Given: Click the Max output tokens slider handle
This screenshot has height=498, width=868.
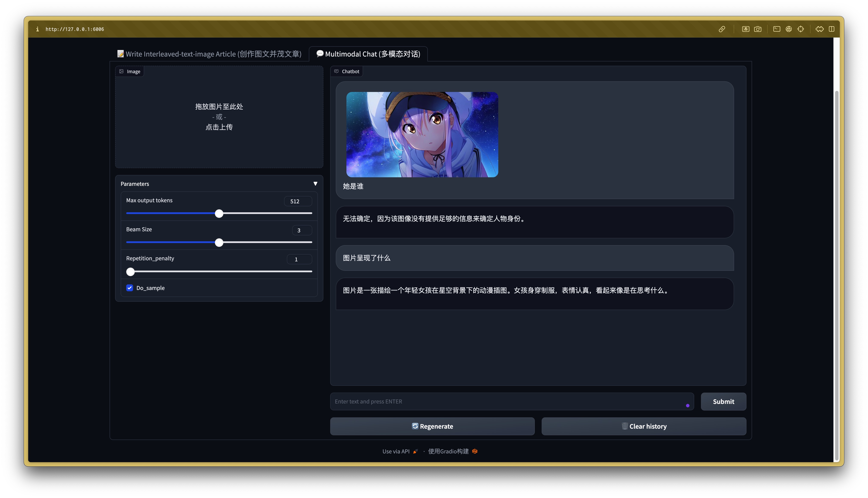Looking at the screenshot, I should tap(219, 213).
